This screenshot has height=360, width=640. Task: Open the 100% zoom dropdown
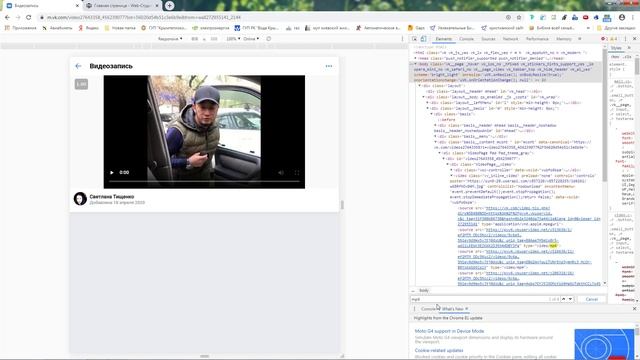pos(233,39)
